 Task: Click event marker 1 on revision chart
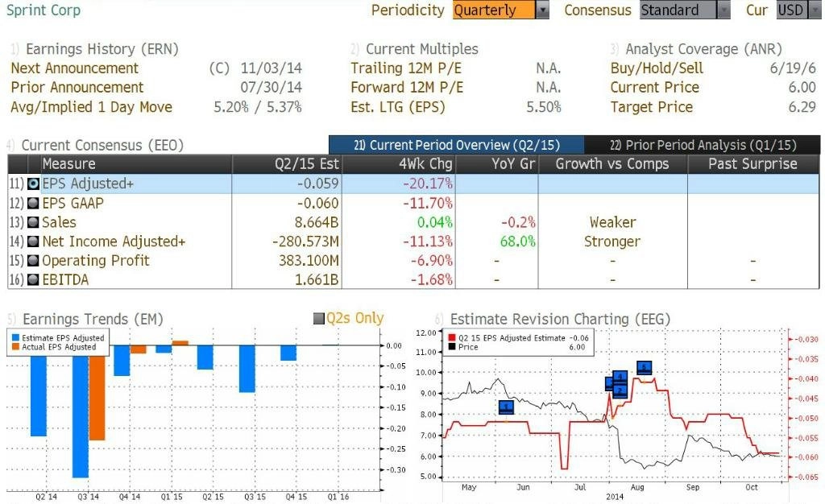point(506,407)
